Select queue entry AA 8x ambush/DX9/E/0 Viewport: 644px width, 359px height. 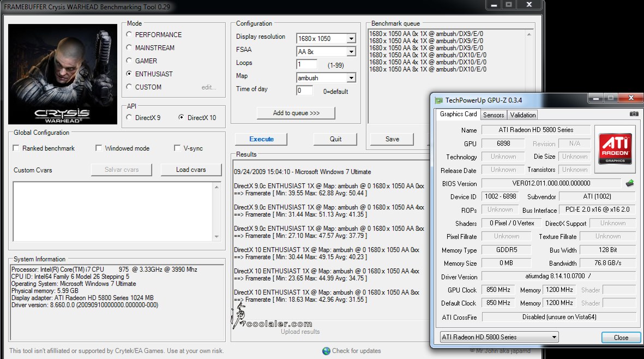coord(426,47)
